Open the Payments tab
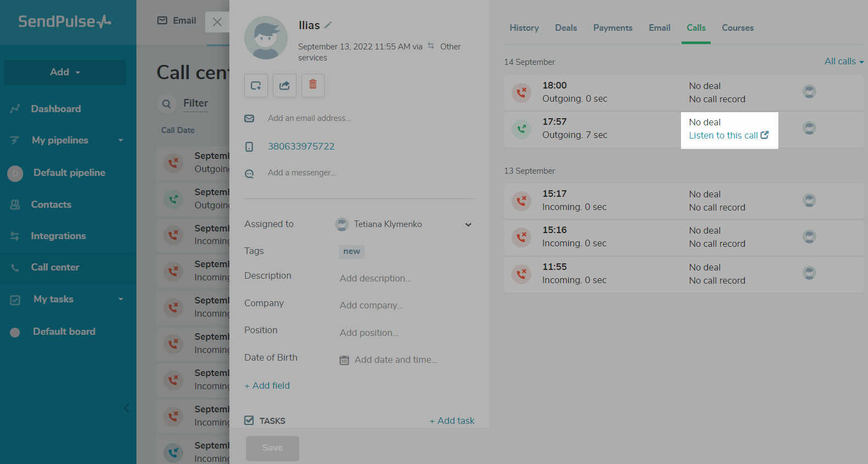This screenshot has height=464, width=868. tap(612, 28)
